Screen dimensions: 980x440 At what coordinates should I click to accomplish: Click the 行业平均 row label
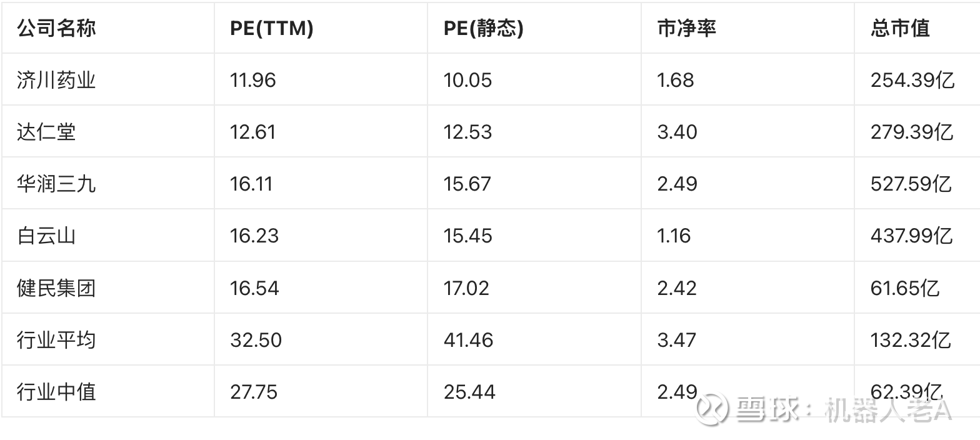[x=56, y=340]
